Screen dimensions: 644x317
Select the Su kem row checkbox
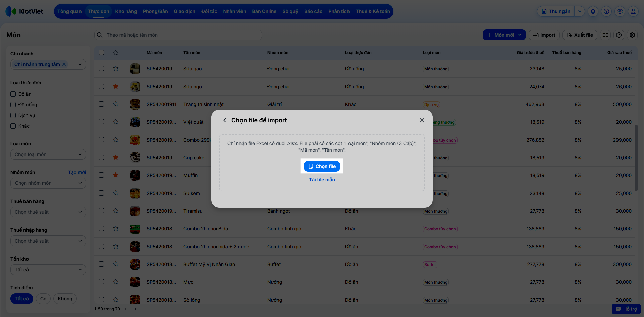[x=101, y=193]
